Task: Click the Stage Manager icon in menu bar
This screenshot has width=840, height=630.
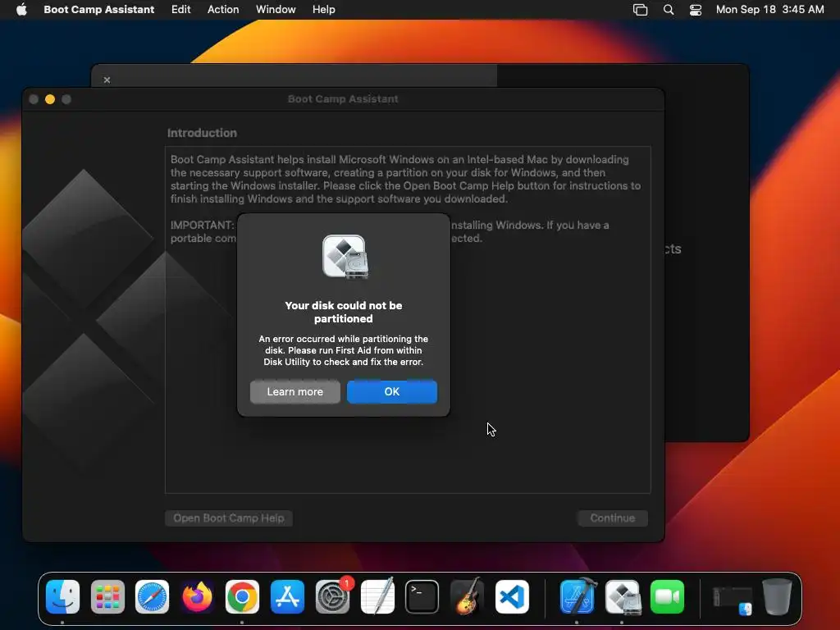Action: 640,10
